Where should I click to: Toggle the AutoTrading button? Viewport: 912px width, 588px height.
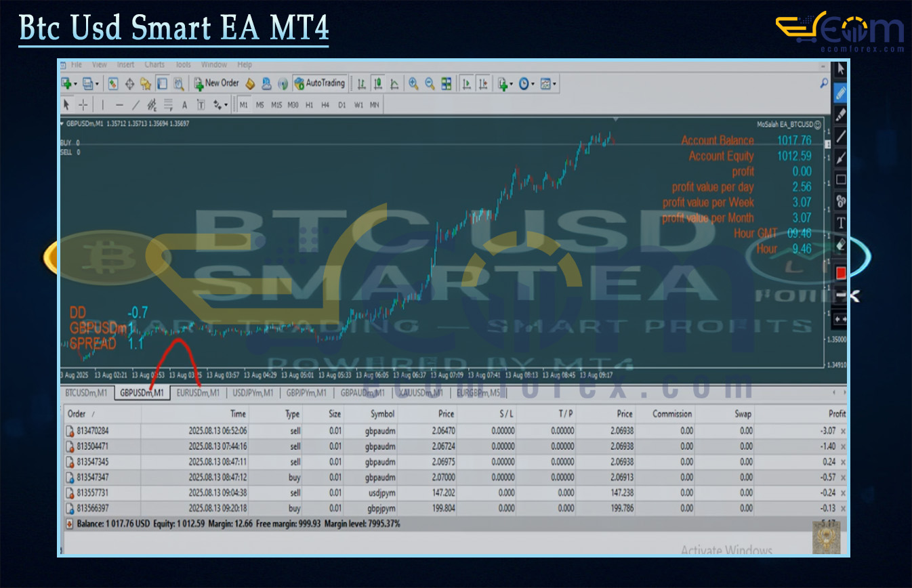pos(320,83)
